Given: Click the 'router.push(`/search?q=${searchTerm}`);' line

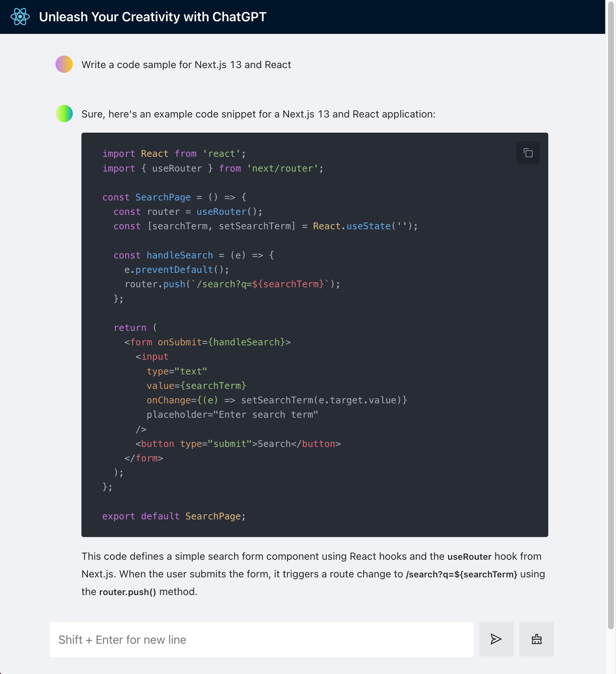Looking at the screenshot, I should (232, 284).
